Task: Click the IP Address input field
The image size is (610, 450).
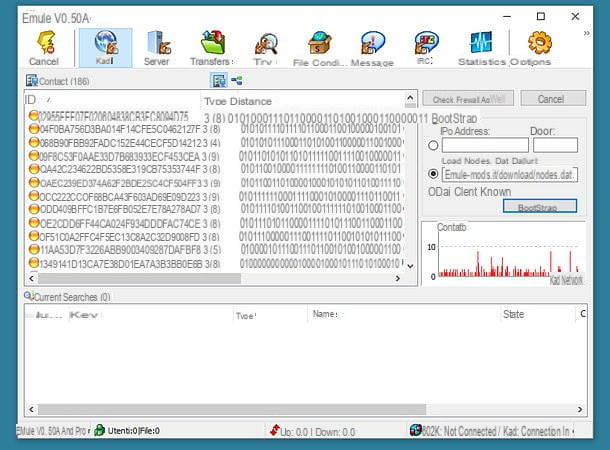Action: (485, 145)
